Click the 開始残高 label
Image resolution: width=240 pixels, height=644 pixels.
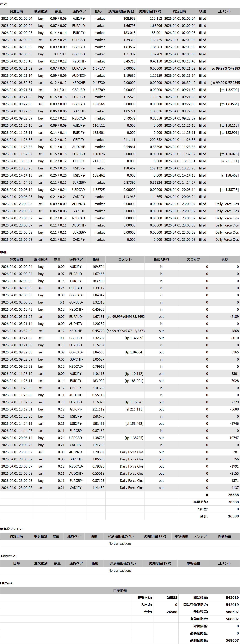point(200,597)
